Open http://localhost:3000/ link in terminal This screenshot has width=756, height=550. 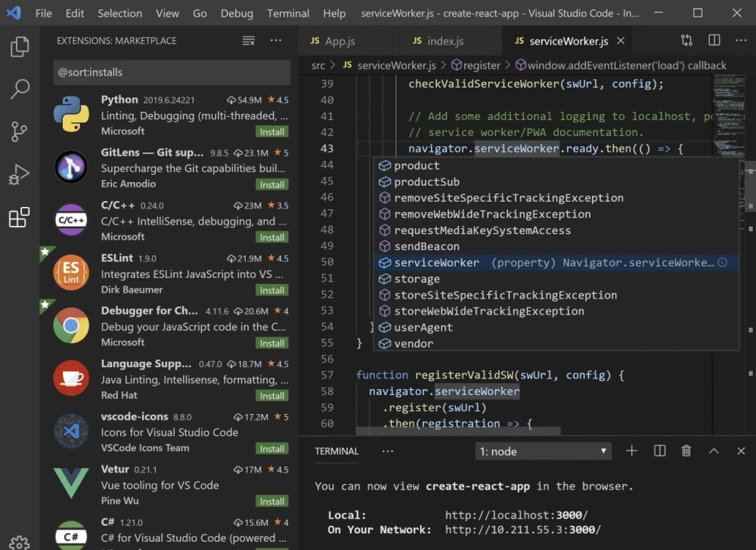516,514
